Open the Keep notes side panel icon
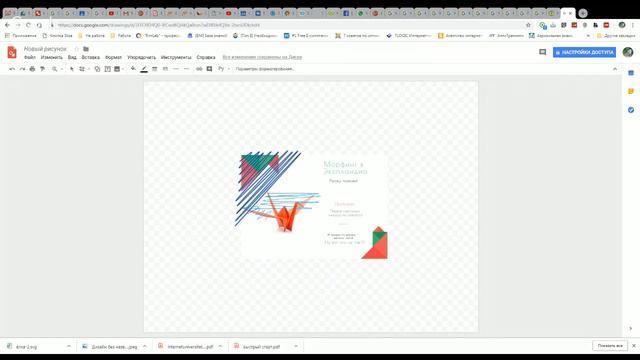The height and width of the screenshot is (360, 640). (x=631, y=91)
